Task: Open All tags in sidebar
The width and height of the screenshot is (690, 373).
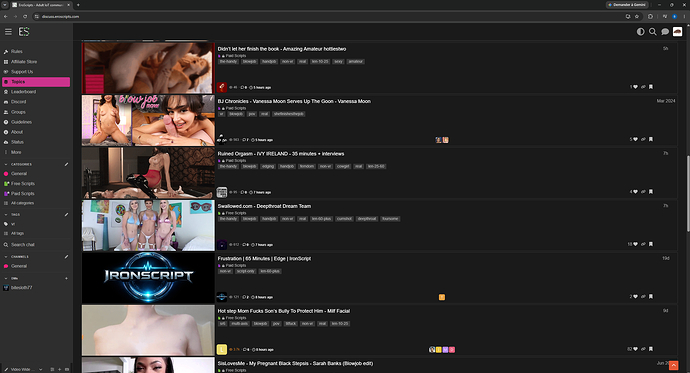Action: pyautogui.click(x=36, y=234)
